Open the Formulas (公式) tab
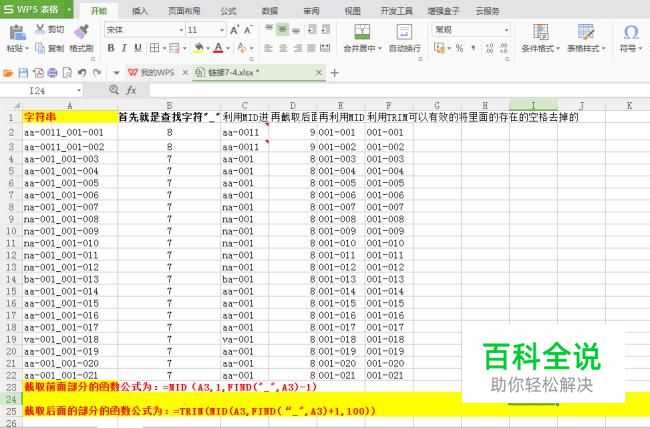650x428 pixels. [228, 11]
